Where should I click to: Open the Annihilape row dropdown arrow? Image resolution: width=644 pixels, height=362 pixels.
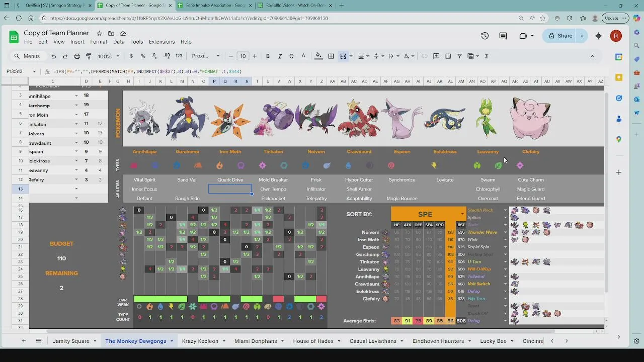[x=76, y=96]
